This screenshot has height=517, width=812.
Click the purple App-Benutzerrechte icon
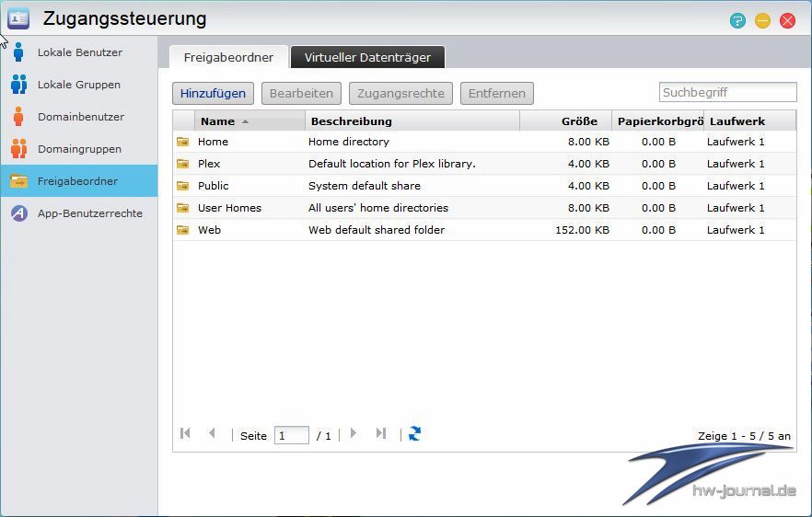tap(19, 213)
